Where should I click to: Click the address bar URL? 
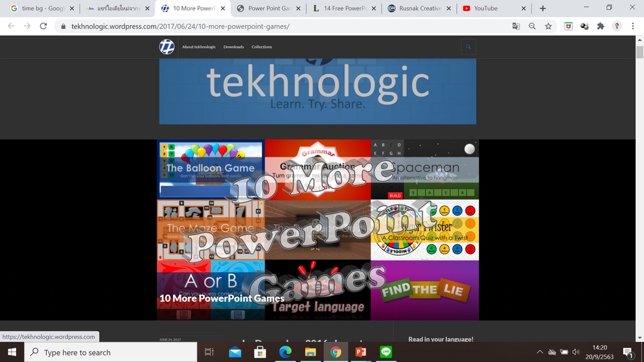pyautogui.click(x=180, y=27)
